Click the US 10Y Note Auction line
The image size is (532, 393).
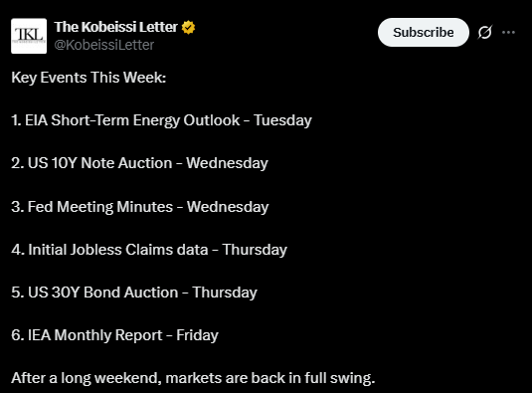(x=139, y=163)
